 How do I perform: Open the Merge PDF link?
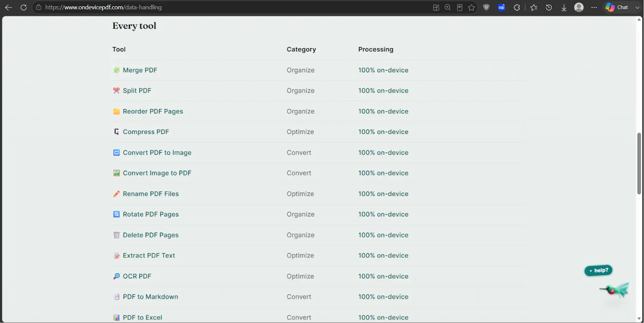(140, 70)
